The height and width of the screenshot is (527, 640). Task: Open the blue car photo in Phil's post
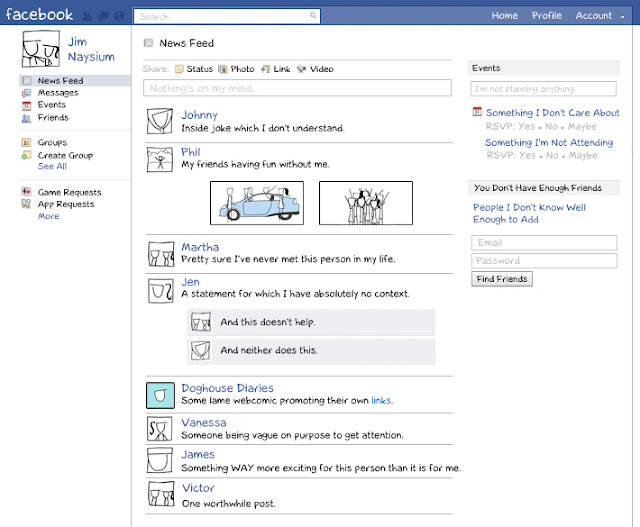257,203
